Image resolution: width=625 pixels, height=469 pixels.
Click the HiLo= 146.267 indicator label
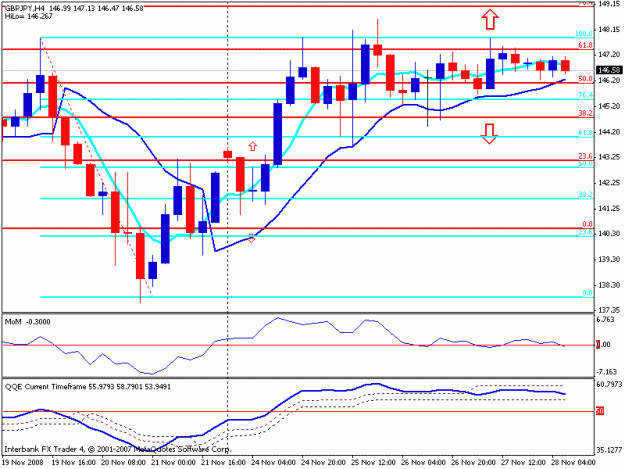pyautogui.click(x=29, y=17)
